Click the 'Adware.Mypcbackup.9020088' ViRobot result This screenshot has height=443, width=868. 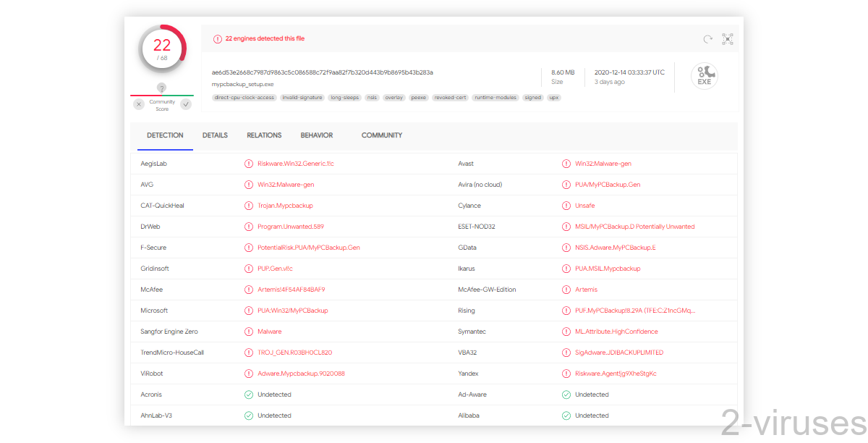[301, 374]
